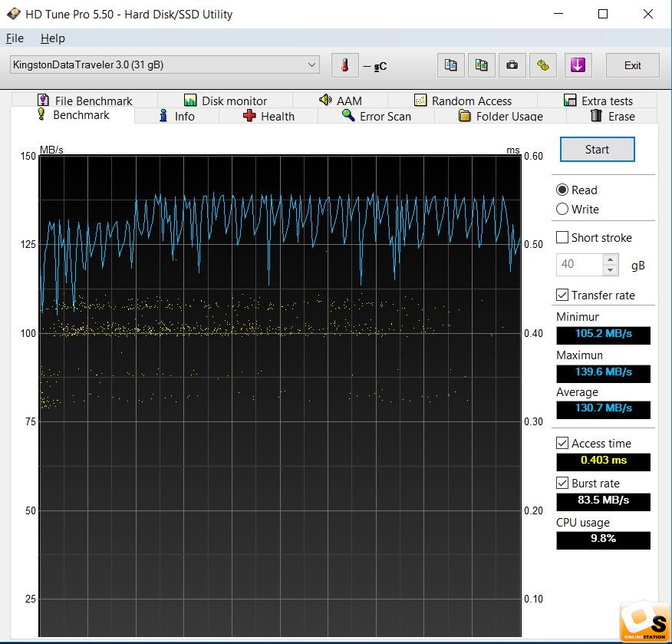The image size is (672, 644).
Task: Open the AAM tab
Action: 341,101
